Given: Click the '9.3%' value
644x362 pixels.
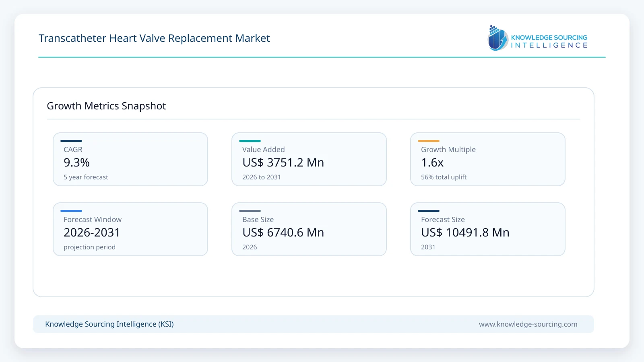Looking at the screenshot, I should click(x=76, y=162).
